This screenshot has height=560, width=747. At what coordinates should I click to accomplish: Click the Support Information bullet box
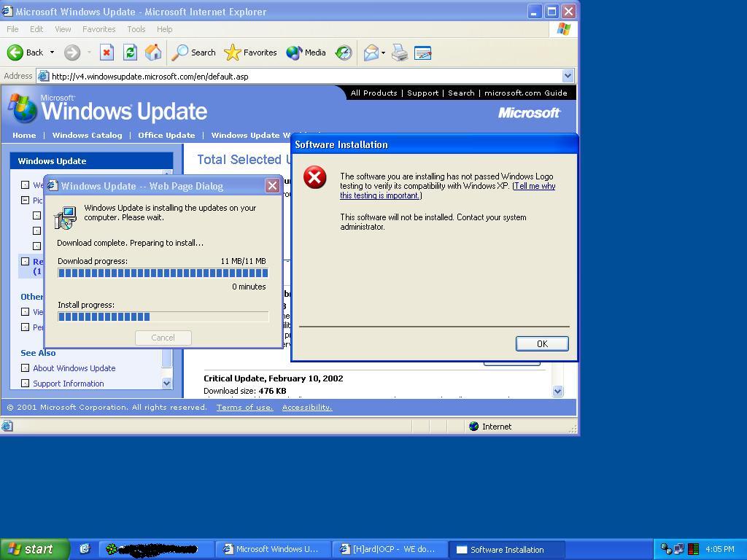click(x=26, y=384)
